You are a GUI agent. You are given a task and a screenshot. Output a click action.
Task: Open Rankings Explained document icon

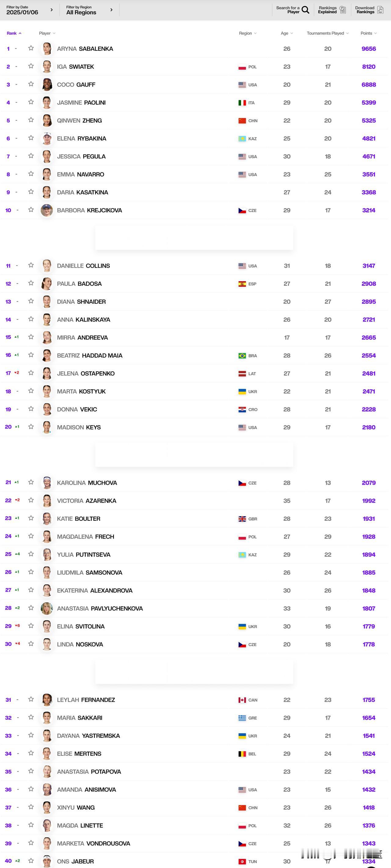pyautogui.click(x=343, y=10)
